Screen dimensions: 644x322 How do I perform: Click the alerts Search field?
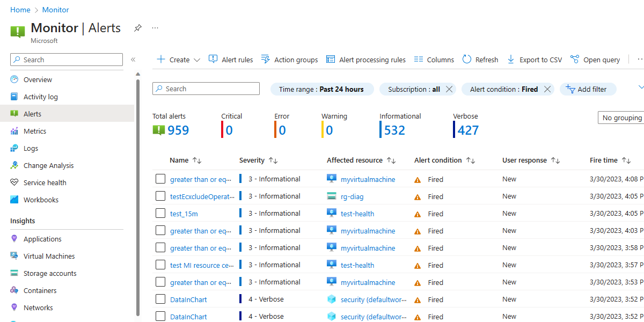pyautogui.click(x=206, y=89)
